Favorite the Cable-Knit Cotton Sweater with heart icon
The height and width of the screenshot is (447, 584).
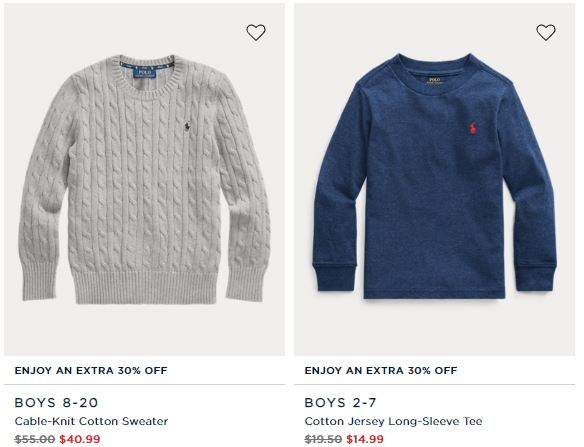click(256, 32)
